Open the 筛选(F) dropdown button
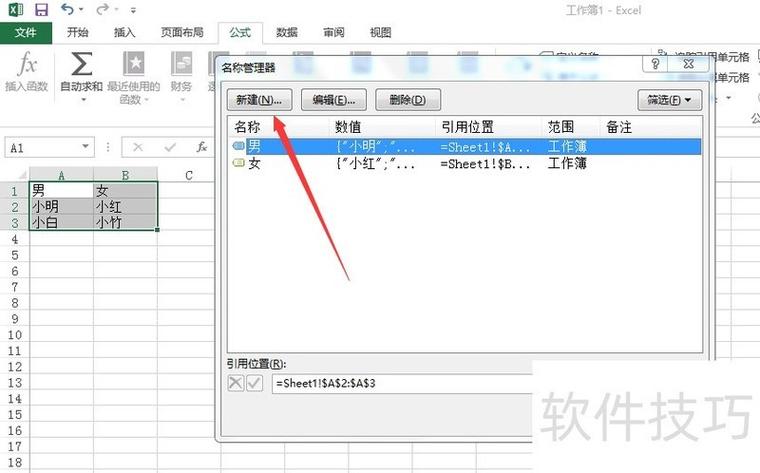760x473 pixels. pos(670,100)
